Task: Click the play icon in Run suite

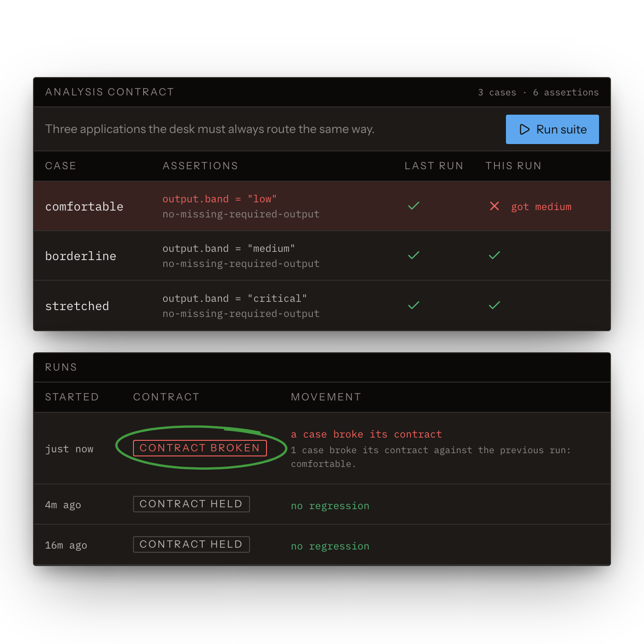Action: [x=525, y=129]
